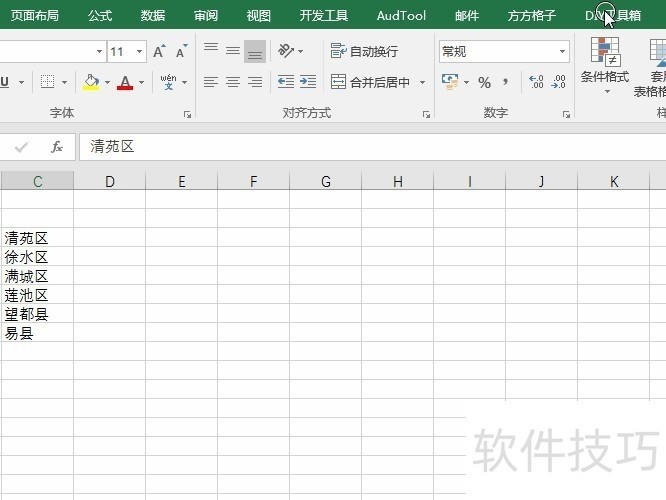Open the number format dialog launcher

(566, 114)
